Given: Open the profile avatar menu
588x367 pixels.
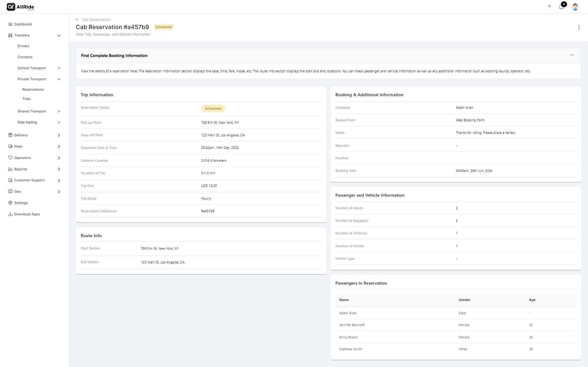Looking at the screenshot, I should (x=575, y=6).
